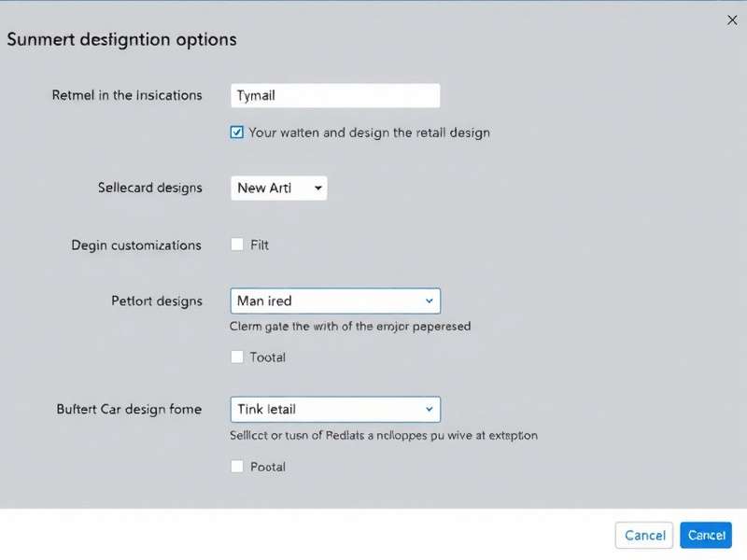747x560 pixels.
Task: Open the "Tink letail" dropdown
Action: tap(335, 409)
